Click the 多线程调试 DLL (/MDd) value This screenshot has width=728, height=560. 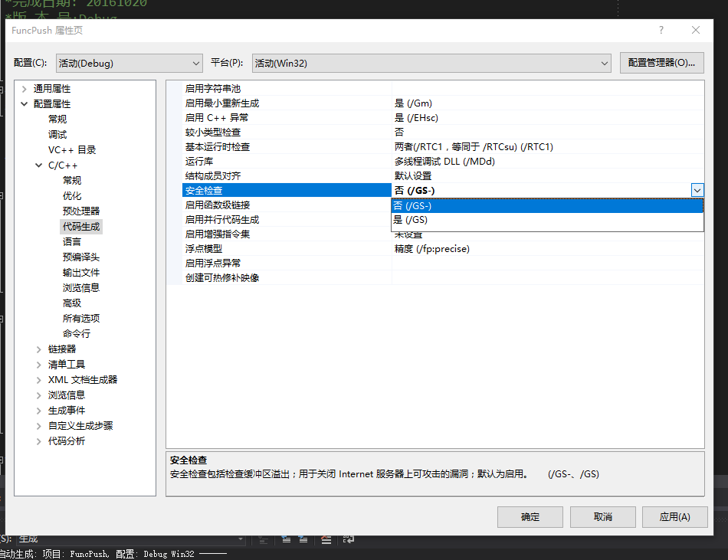click(548, 162)
